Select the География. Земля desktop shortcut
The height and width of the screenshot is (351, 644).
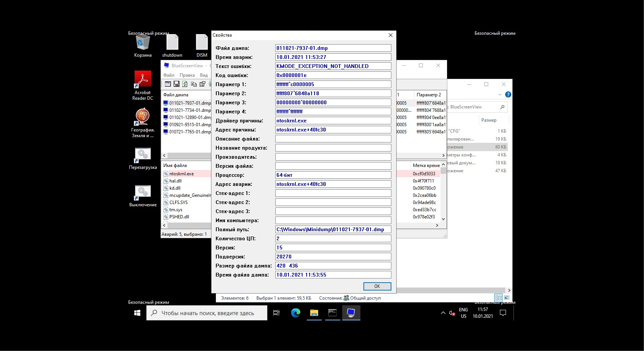(x=143, y=123)
